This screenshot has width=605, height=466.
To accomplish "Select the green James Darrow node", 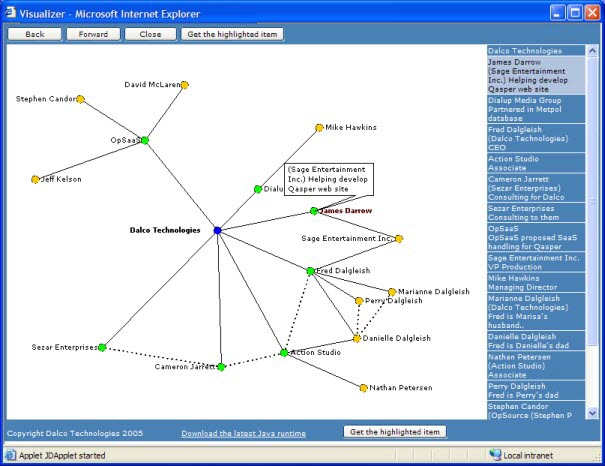I will tap(314, 211).
